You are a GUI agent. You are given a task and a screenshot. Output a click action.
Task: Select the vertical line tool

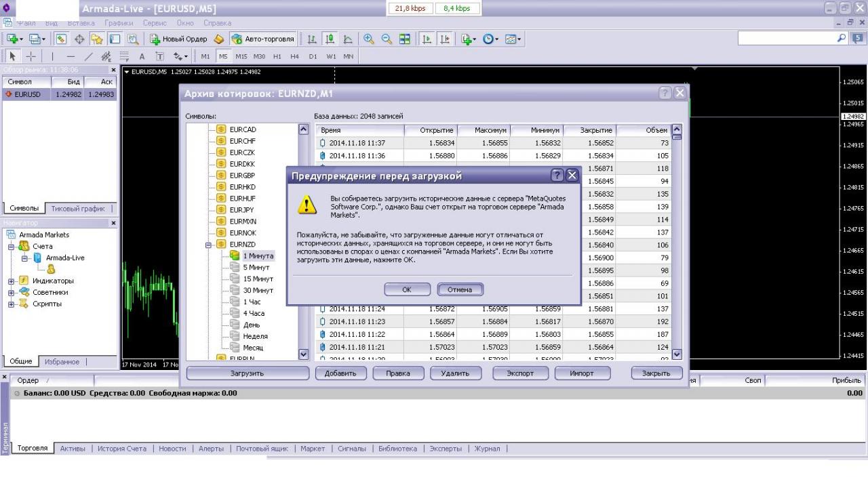coord(54,56)
